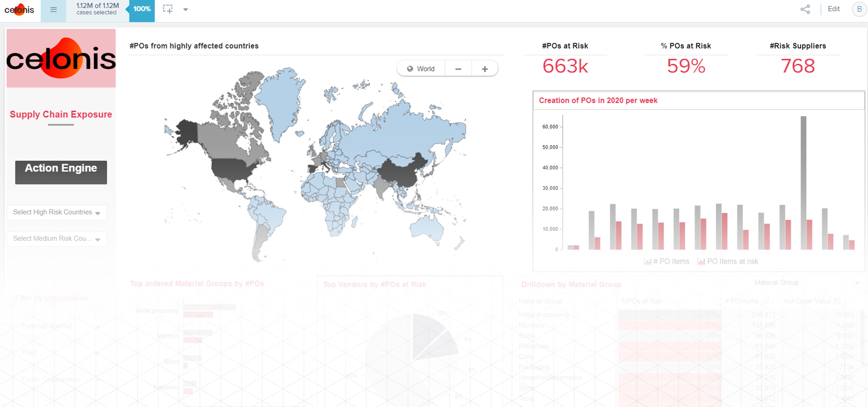868x407 pixels.
Task: Zoom out the map with minus
Action: pyautogui.click(x=458, y=69)
